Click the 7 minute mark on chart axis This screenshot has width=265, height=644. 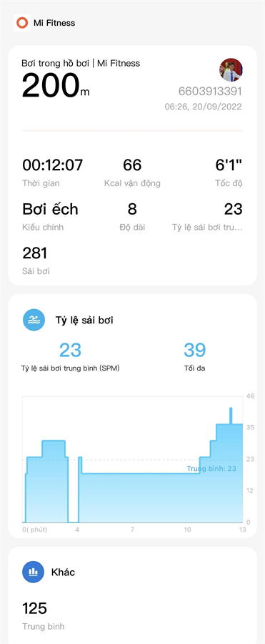[132, 530]
